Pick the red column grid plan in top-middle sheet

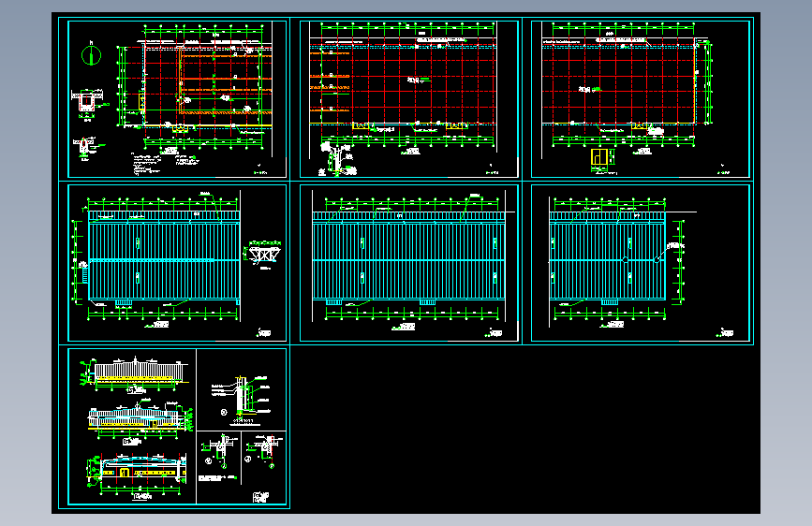pos(403,86)
